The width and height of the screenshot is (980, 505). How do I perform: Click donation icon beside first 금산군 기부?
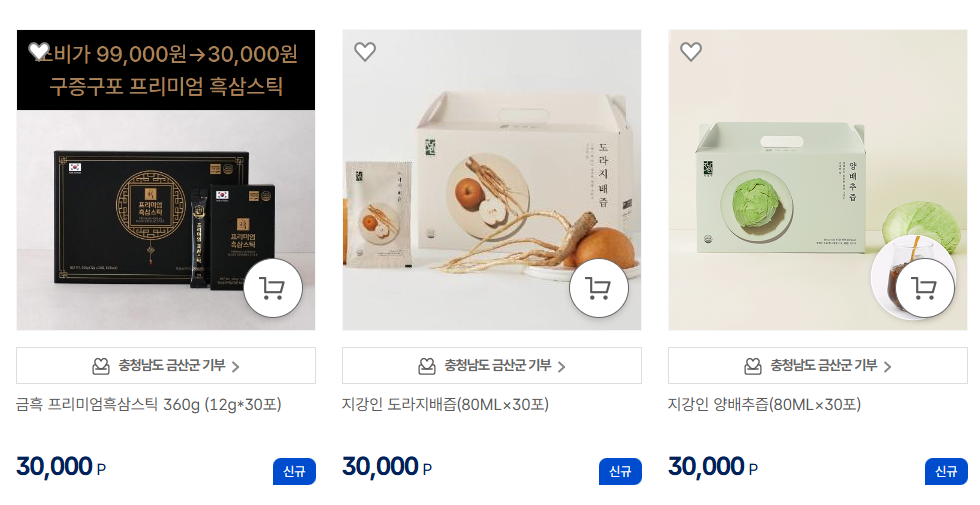[101, 366]
